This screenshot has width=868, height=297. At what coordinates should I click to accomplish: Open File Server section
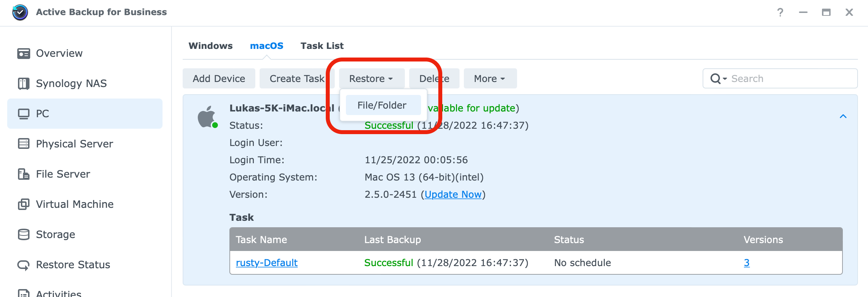(85, 174)
